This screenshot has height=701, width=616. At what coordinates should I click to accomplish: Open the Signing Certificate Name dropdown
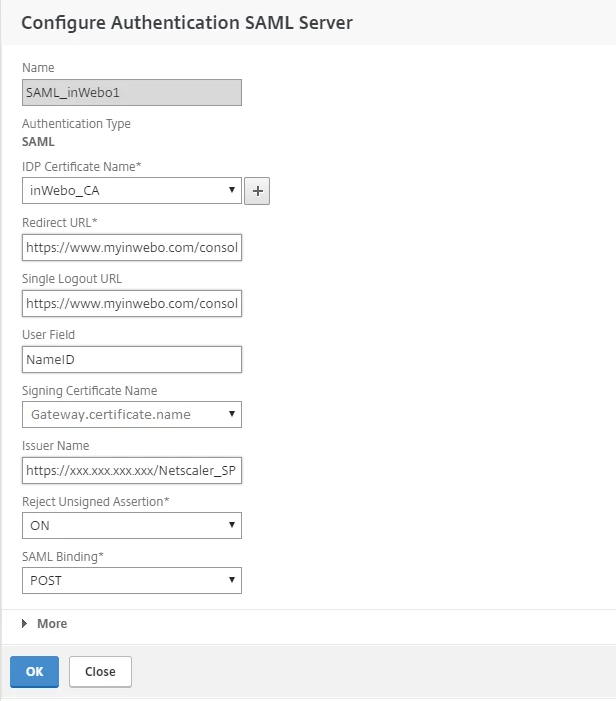[131, 414]
